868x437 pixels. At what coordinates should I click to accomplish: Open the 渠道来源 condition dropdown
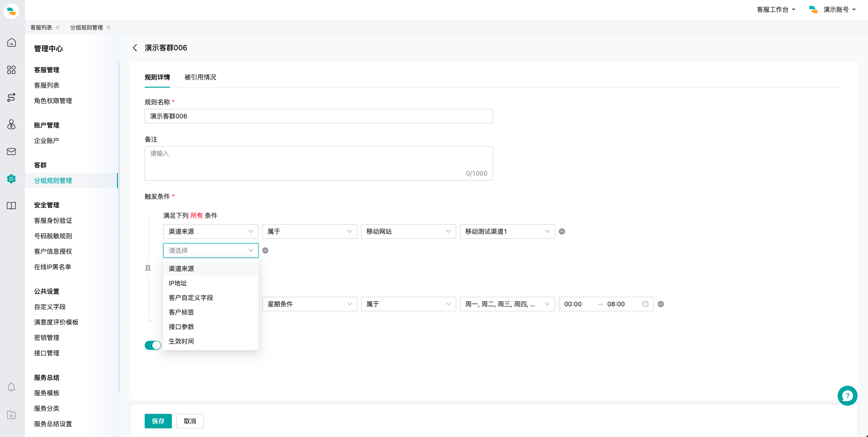point(211,231)
